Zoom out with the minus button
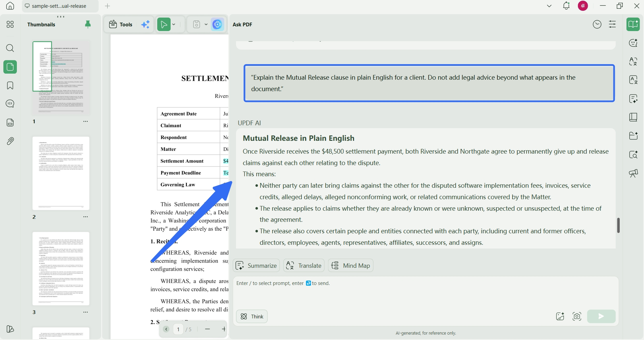 point(208,329)
